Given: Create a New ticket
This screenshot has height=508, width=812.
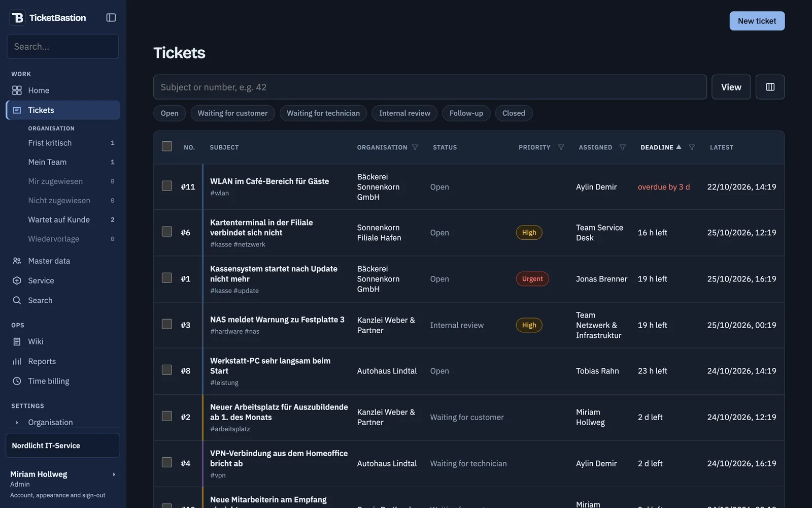Looking at the screenshot, I should 757,21.
